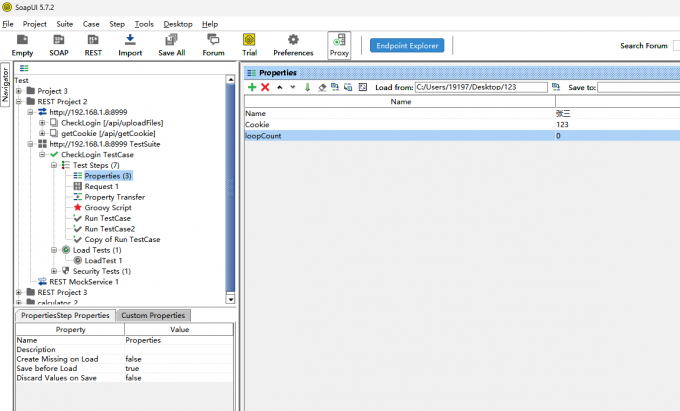
Task: Expand Security Tests (1) node
Action: 54,271
